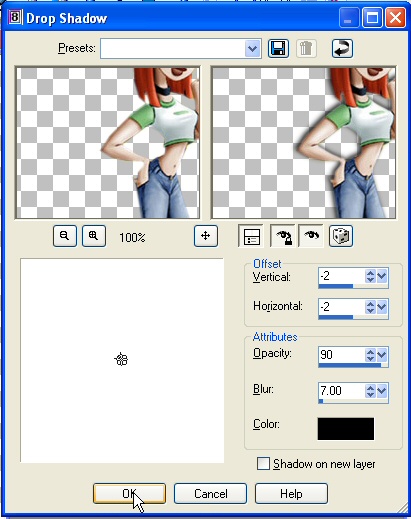Viewport: 411px width, 519px height.
Task: Expand the Opacity slider dropdown arrow
Action: [382, 355]
